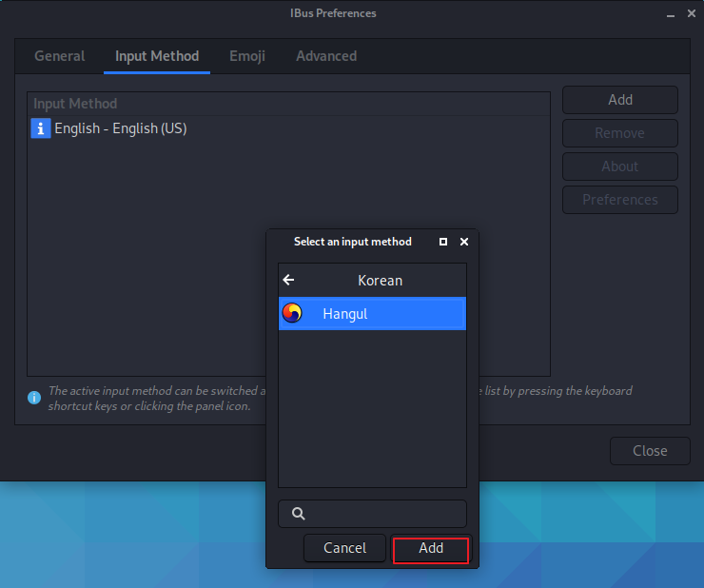Click the Korean header label
The width and height of the screenshot is (704, 588).
click(380, 281)
